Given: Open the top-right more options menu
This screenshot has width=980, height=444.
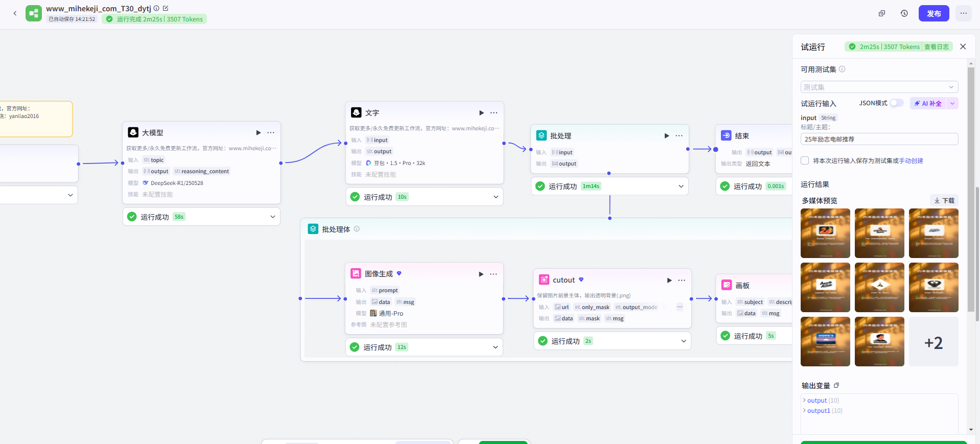Looking at the screenshot, I should pos(963,14).
